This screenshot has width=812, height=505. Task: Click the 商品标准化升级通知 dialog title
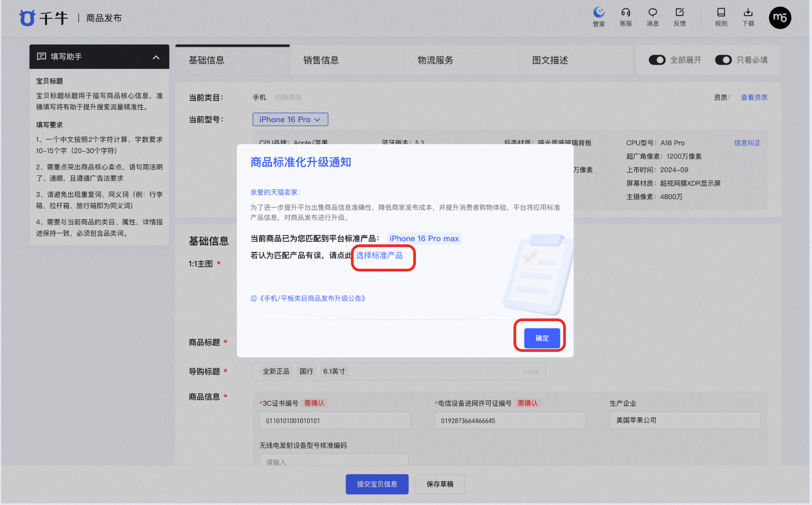click(x=301, y=162)
